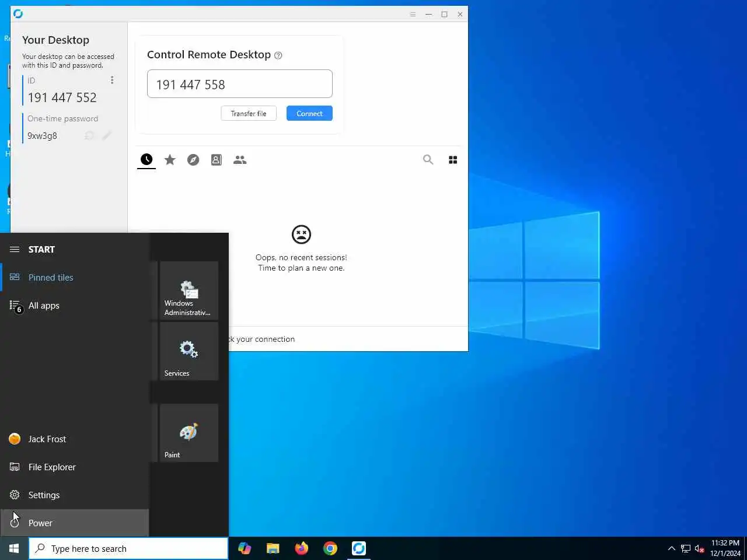Open the RustDesk hamburger settings menu

tap(413, 14)
